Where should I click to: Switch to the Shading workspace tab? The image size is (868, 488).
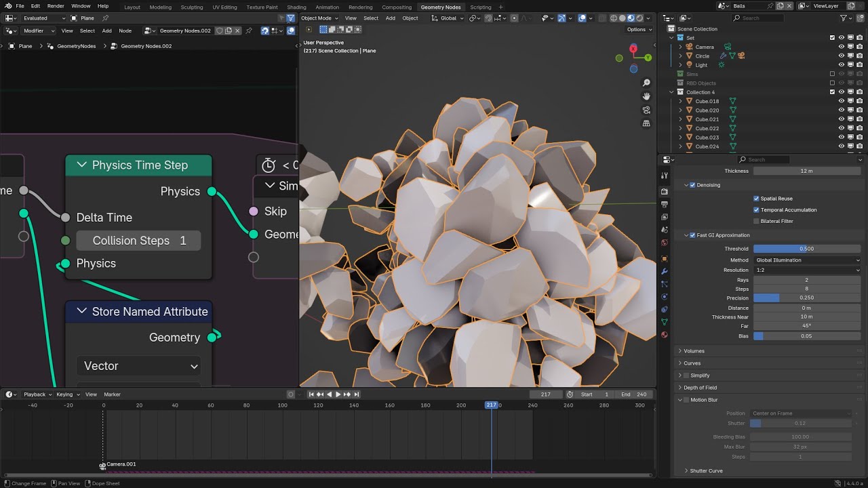pyautogui.click(x=296, y=7)
